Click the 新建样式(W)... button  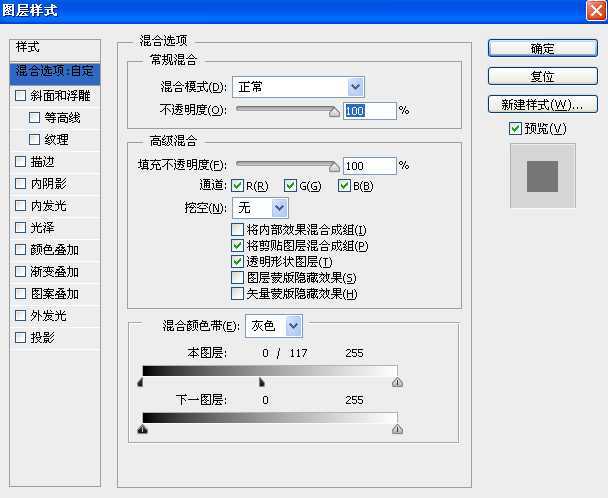[543, 104]
